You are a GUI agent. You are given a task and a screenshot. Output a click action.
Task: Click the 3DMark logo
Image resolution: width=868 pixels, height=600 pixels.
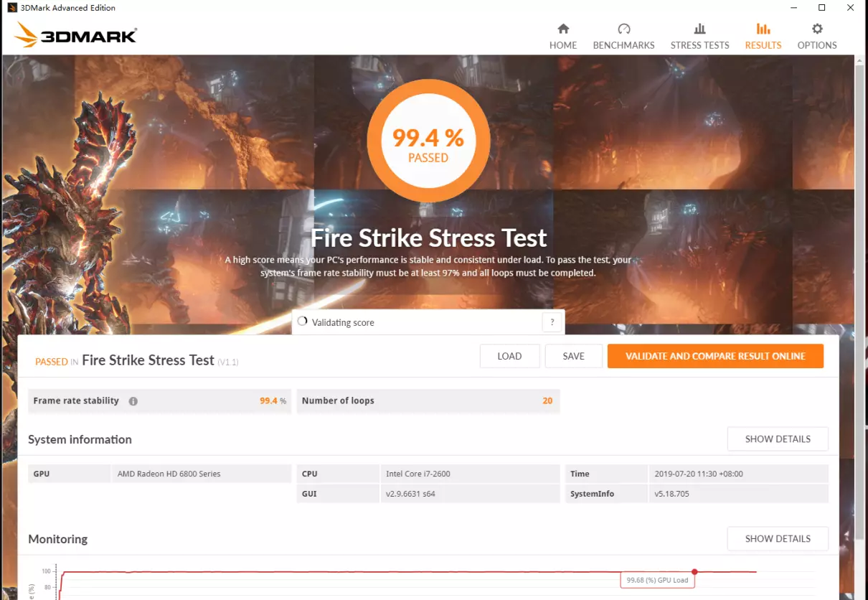pos(76,34)
